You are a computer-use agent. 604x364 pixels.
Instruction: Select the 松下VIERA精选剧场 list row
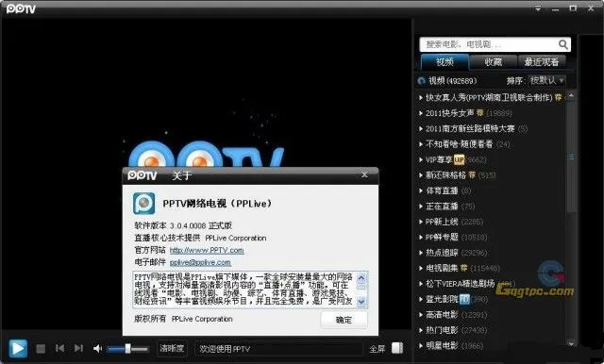491,284
